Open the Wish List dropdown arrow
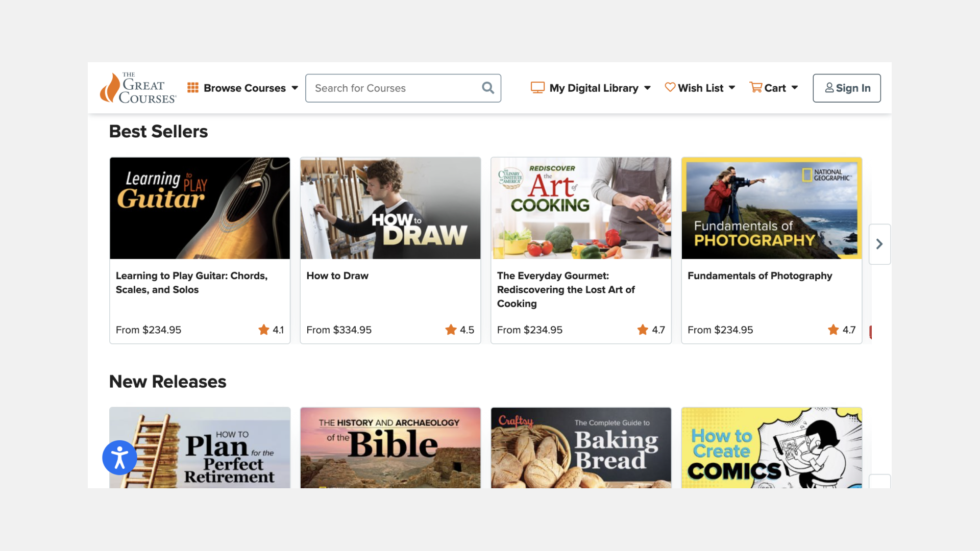This screenshot has width=980, height=551. 732,88
